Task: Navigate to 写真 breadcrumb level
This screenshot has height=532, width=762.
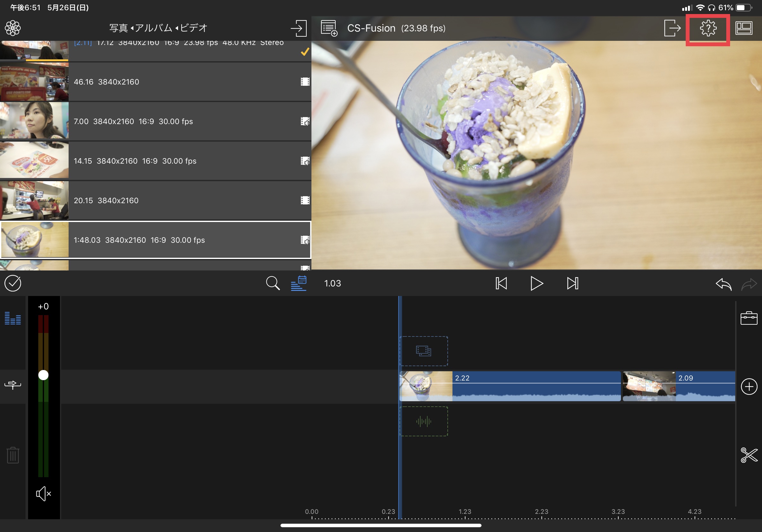Action: (x=118, y=28)
